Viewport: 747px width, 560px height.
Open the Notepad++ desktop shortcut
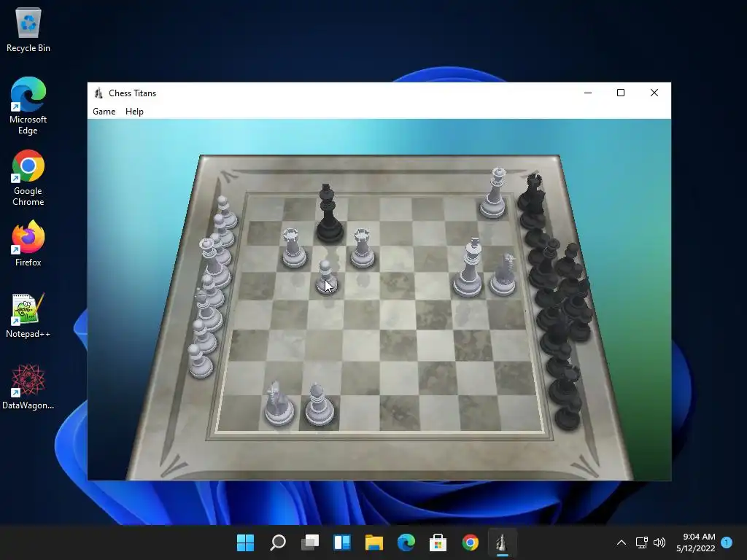(28, 315)
